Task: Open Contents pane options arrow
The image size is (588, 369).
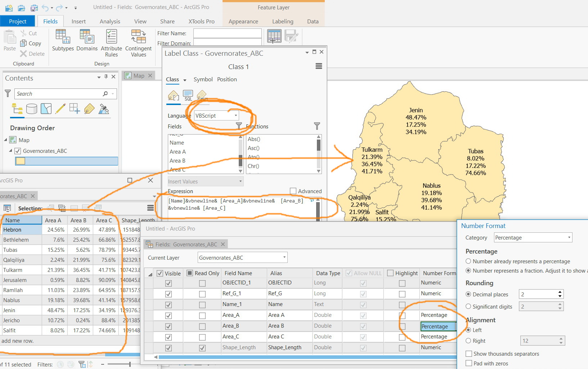Action: 99,77
